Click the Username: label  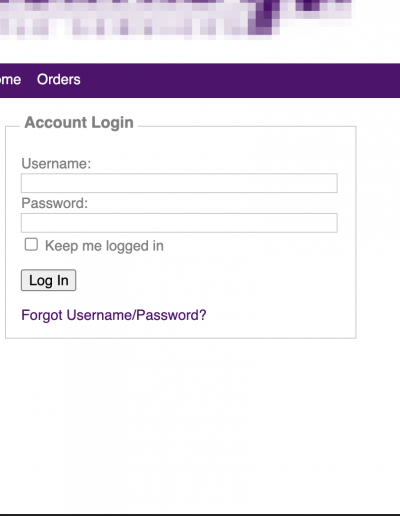(56, 164)
